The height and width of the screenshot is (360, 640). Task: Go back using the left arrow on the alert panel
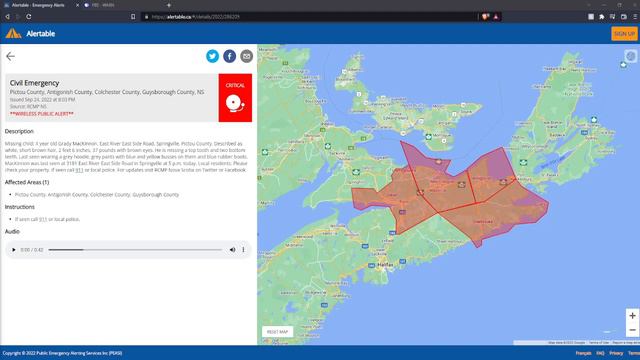click(x=10, y=56)
